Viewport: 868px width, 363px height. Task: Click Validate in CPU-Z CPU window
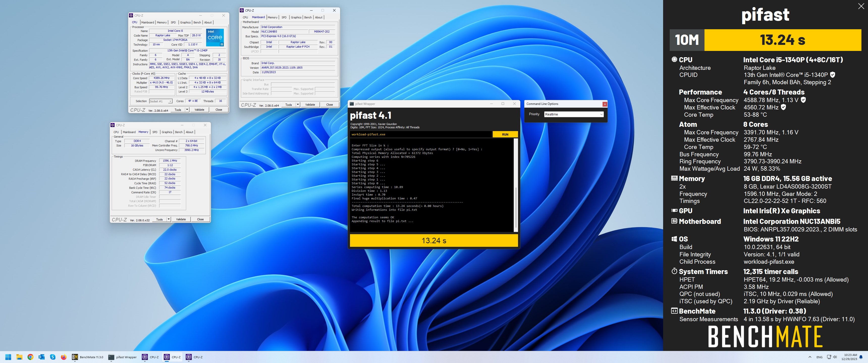pyautogui.click(x=200, y=109)
